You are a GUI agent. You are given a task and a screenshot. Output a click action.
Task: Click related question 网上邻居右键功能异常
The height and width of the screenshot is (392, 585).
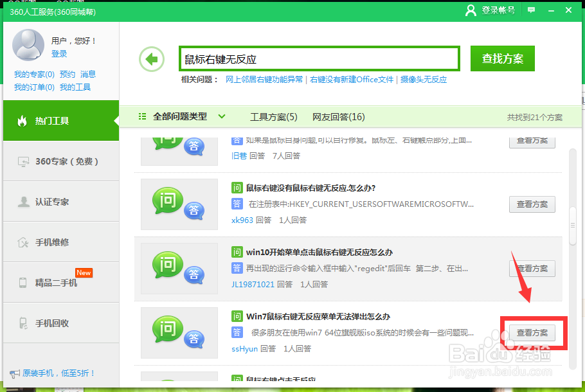click(264, 80)
